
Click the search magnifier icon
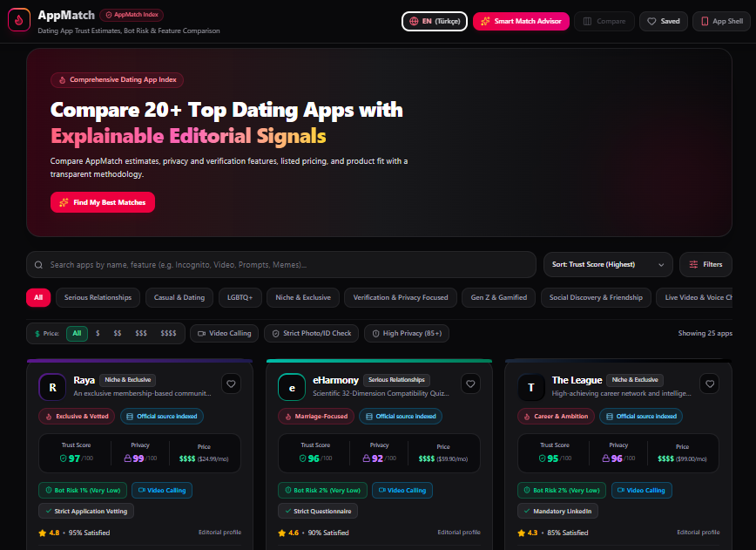[38, 265]
